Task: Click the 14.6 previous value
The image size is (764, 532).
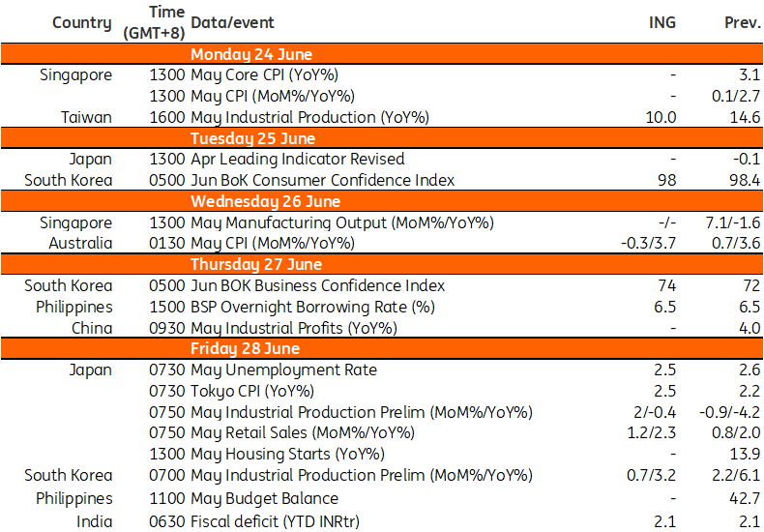Action: point(745,117)
